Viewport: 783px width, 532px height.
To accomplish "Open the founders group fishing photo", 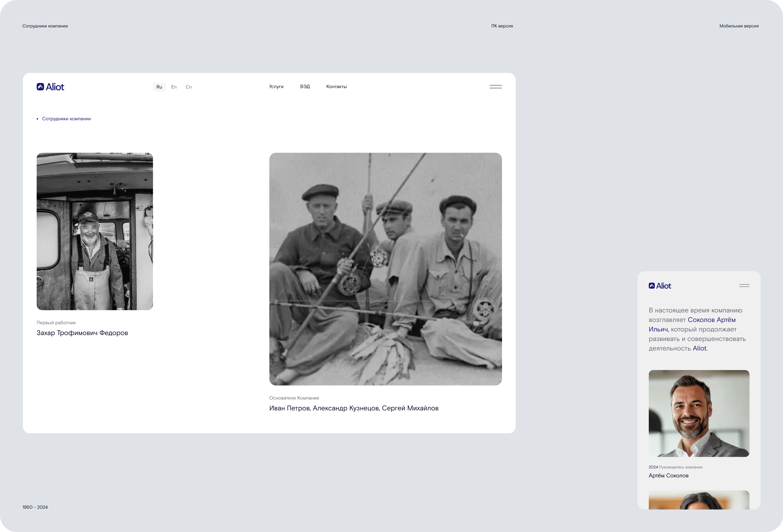I will [x=385, y=269].
